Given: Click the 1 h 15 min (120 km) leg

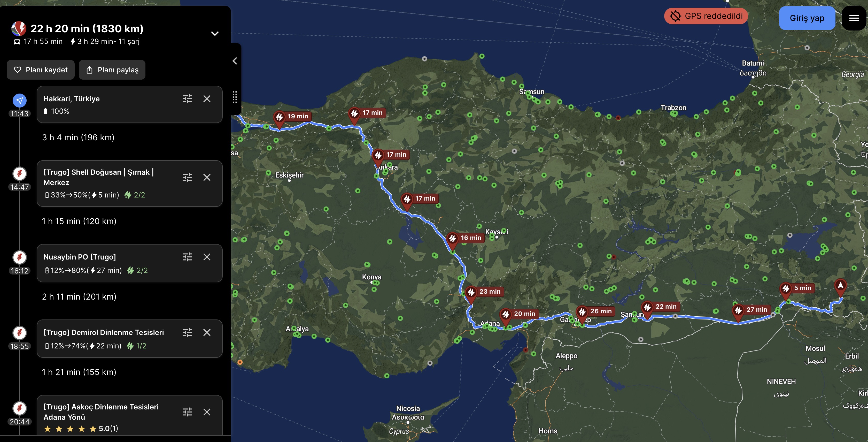Looking at the screenshot, I should pyautogui.click(x=79, y=222).
